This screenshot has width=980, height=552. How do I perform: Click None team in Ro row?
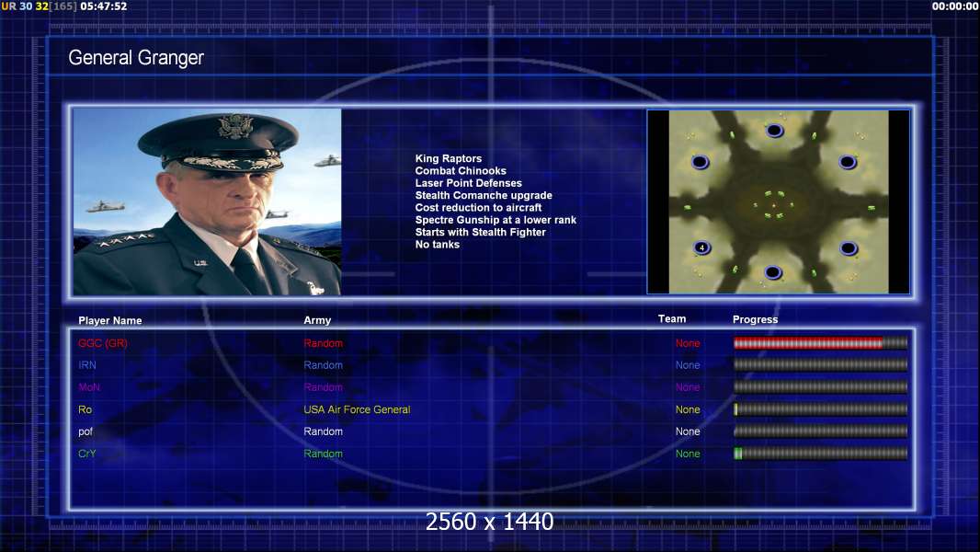tap(688, 409)
